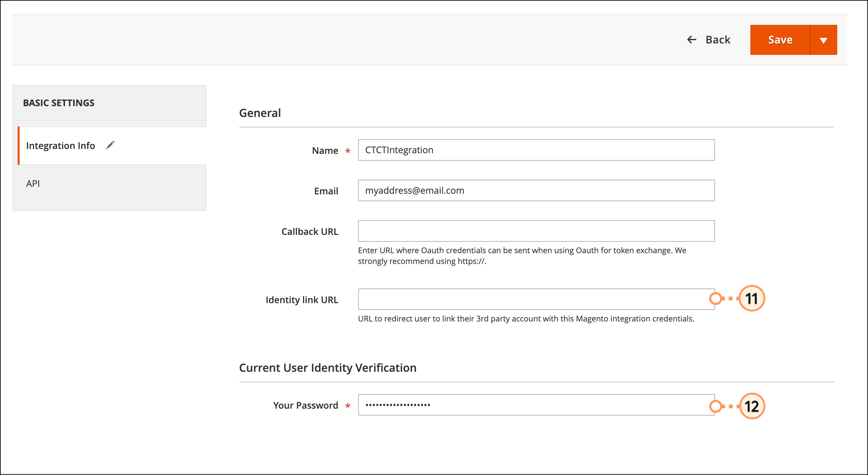The height and width of the screenshot is (475, 868).
Task: Click the pencil edit icon beside Integration Info
Action: 110,145
